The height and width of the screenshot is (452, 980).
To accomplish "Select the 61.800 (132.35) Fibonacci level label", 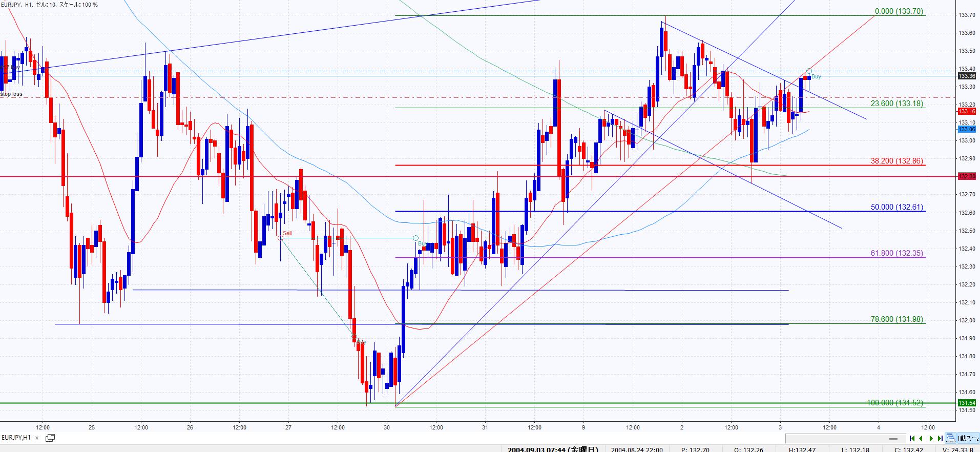I will (896, 253).
